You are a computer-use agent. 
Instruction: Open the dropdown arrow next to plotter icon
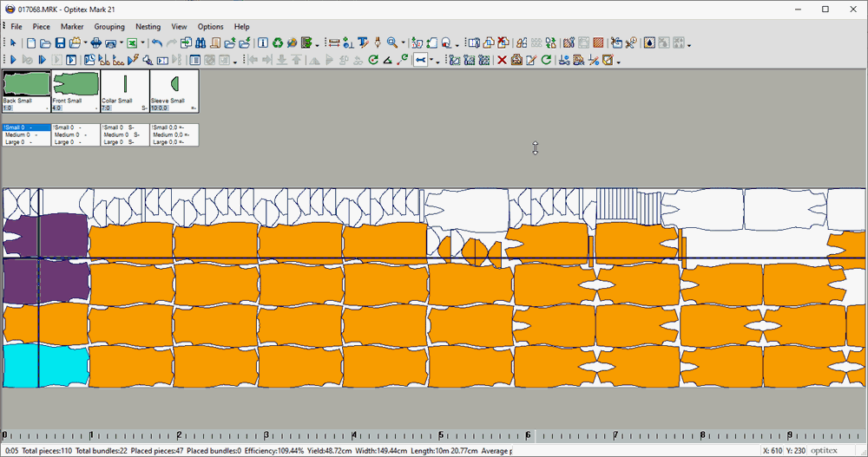(x=121, y=42)
